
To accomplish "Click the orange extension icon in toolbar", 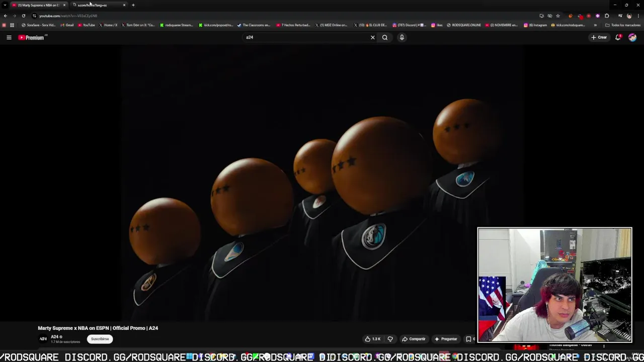I will [x=571, y=16].
